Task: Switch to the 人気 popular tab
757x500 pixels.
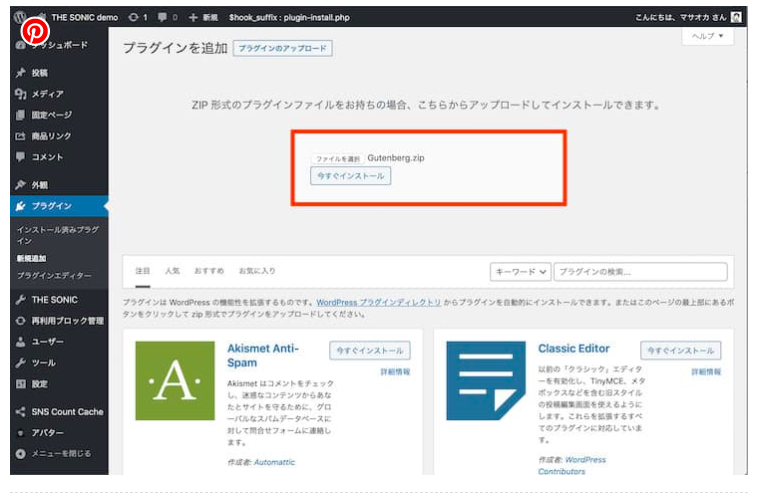Action: (x=172, y=271)
